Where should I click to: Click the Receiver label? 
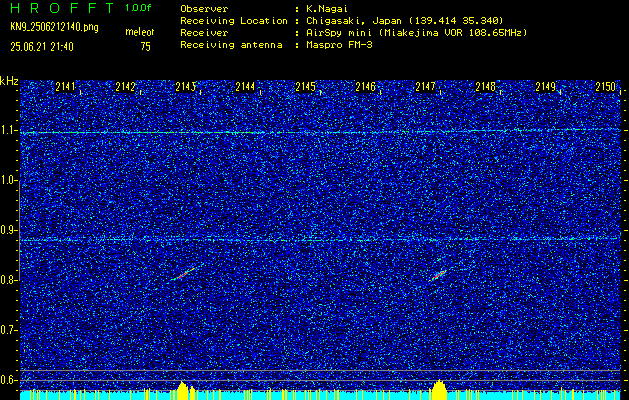point(204,33)
